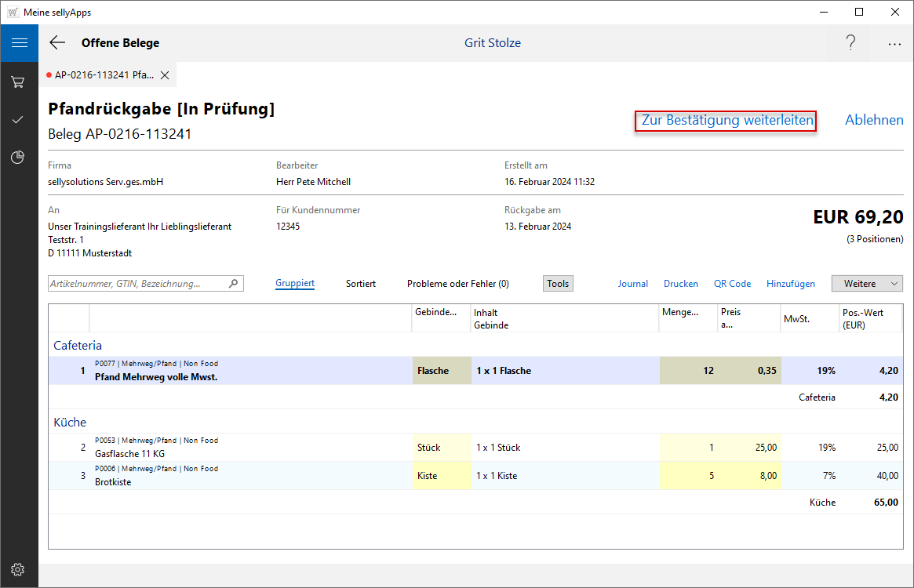This screenshot has height=588, width=914.
Task: Click the search magnifier in article field
Action: [233, 284]
